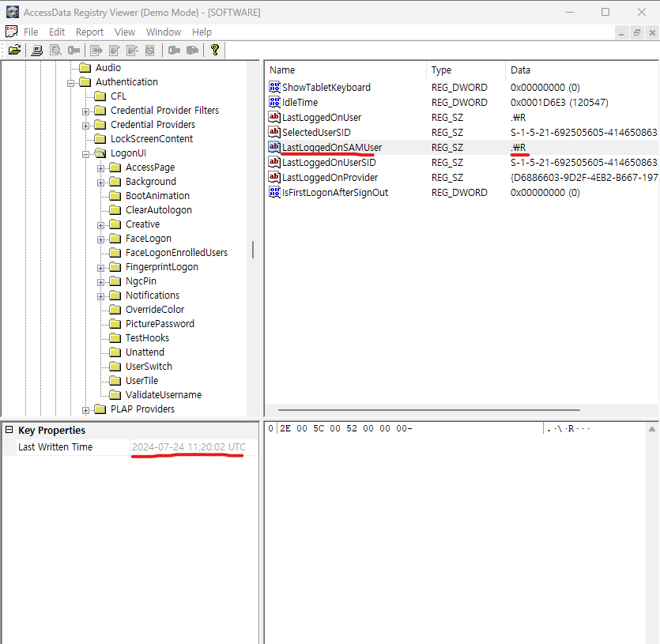Select the LastLoggedOnSAMUser value row

(x=462, y=147)
